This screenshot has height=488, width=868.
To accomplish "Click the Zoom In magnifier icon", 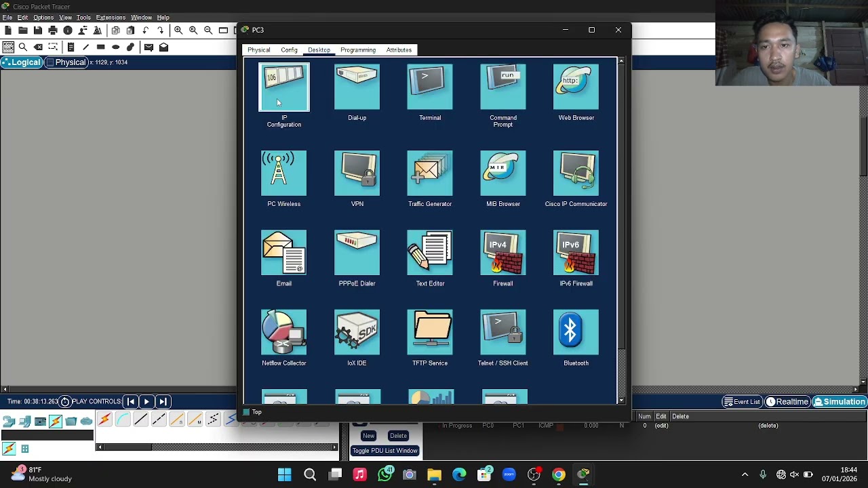I will [x=178, y=30].
